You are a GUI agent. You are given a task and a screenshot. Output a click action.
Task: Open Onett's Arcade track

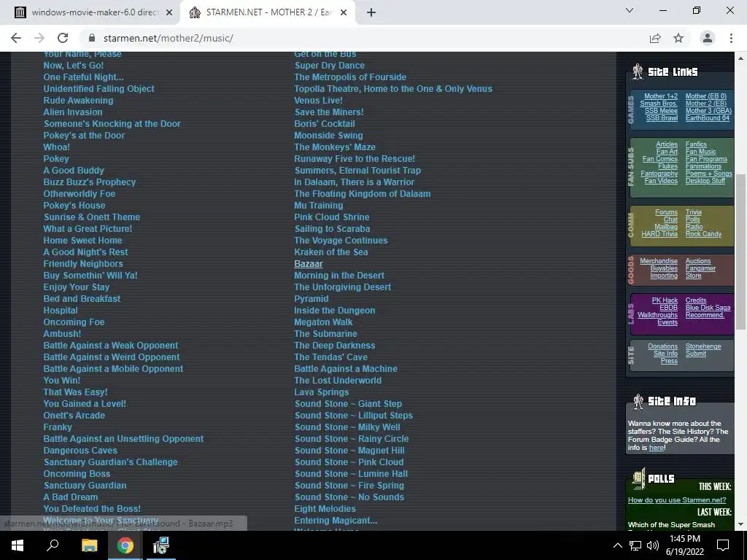74,415
